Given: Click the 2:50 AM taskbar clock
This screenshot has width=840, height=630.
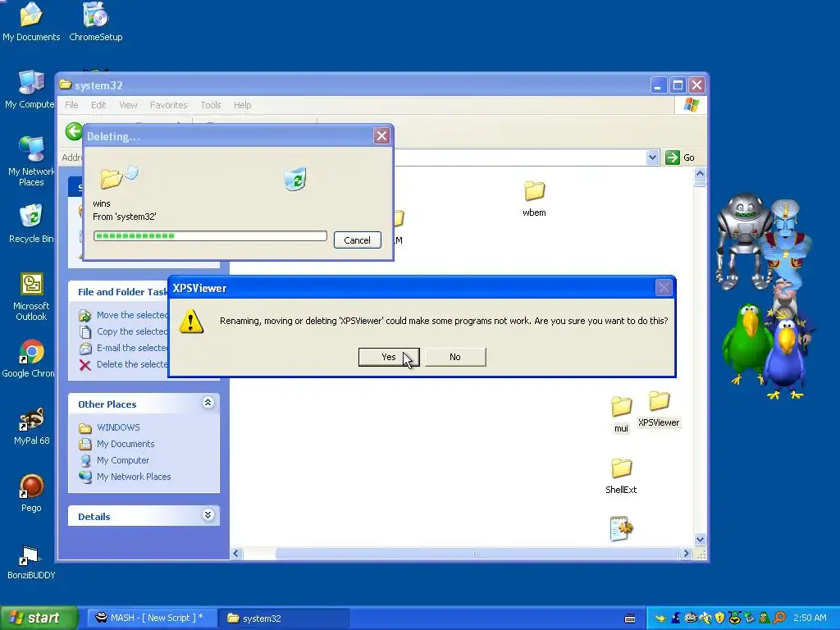Looking at the screenshot, I should [810, 618].
